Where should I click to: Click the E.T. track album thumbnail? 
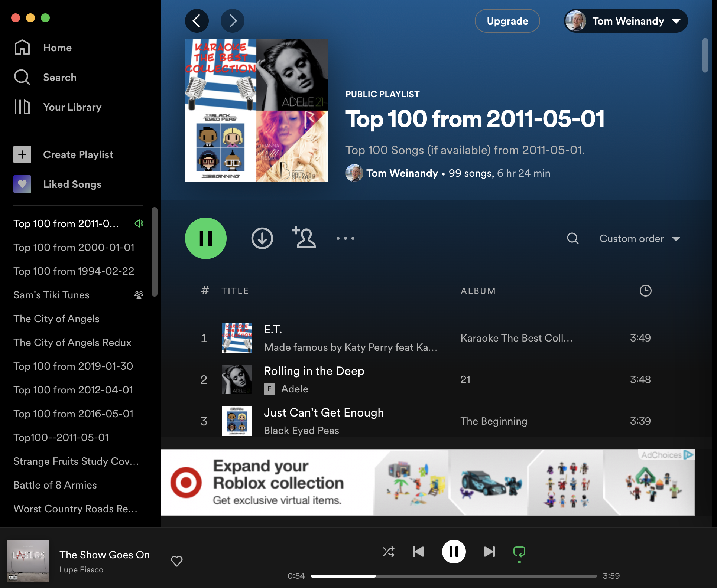[x=237, y=338]
